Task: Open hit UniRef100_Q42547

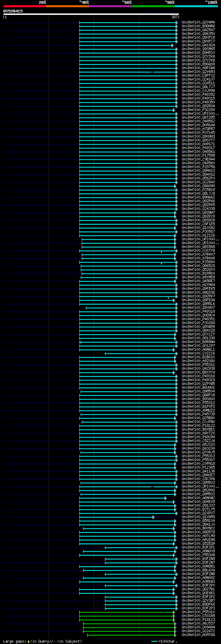Action: pyautogui.click(x=198, y=30)
